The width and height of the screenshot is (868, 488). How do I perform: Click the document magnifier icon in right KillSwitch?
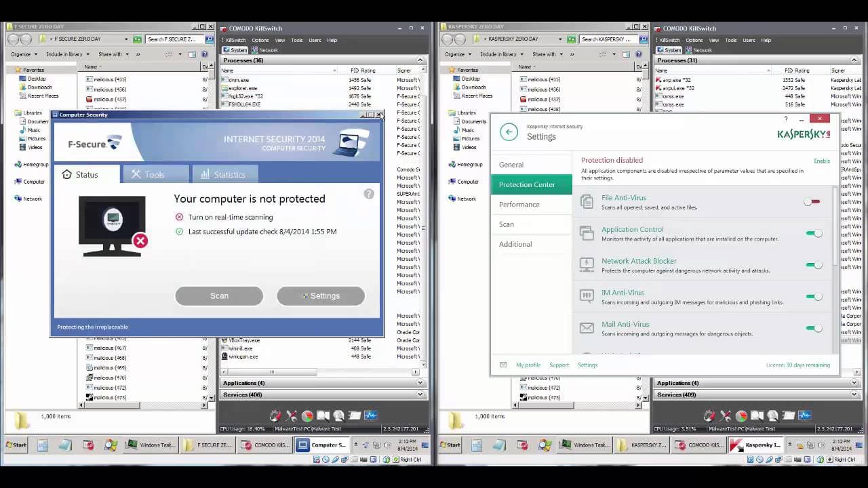tap(773, 415)
